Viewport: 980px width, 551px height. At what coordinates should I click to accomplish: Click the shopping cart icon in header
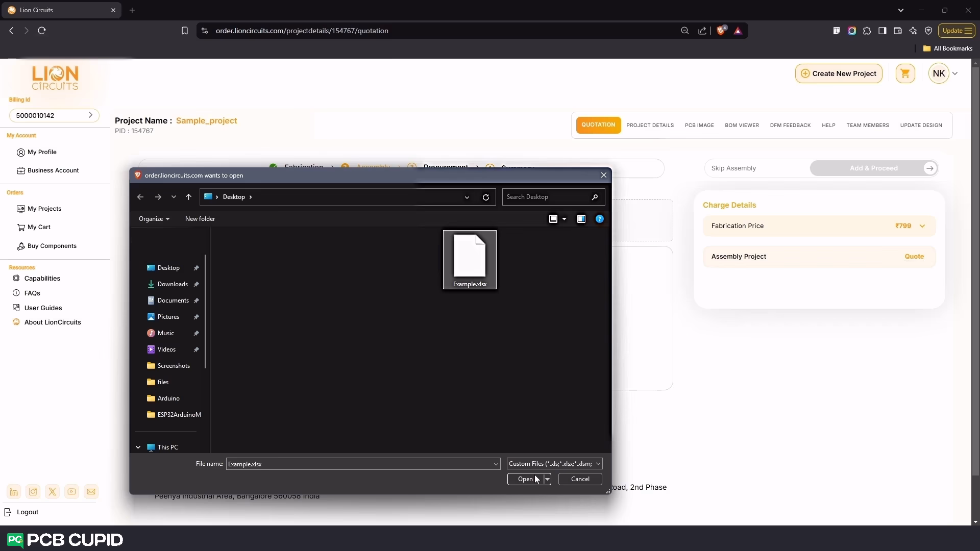pos(905,73)
